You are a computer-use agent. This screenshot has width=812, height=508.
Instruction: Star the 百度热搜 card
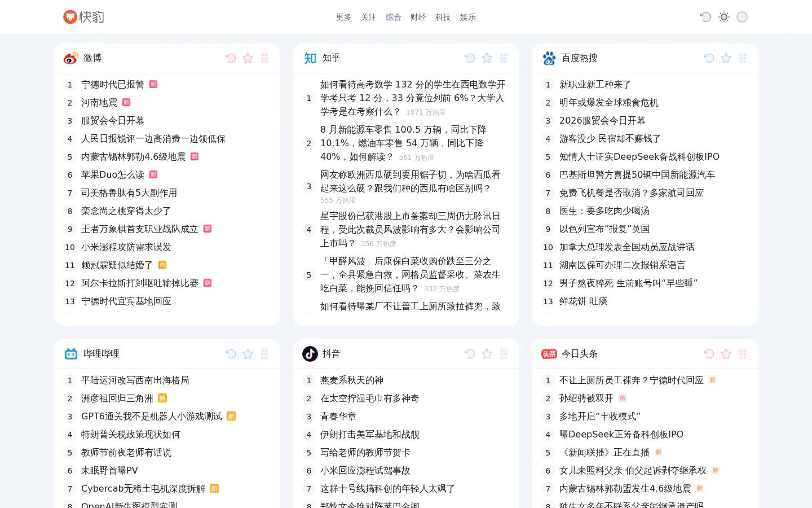pyautogui.click(x=726, y=58)
